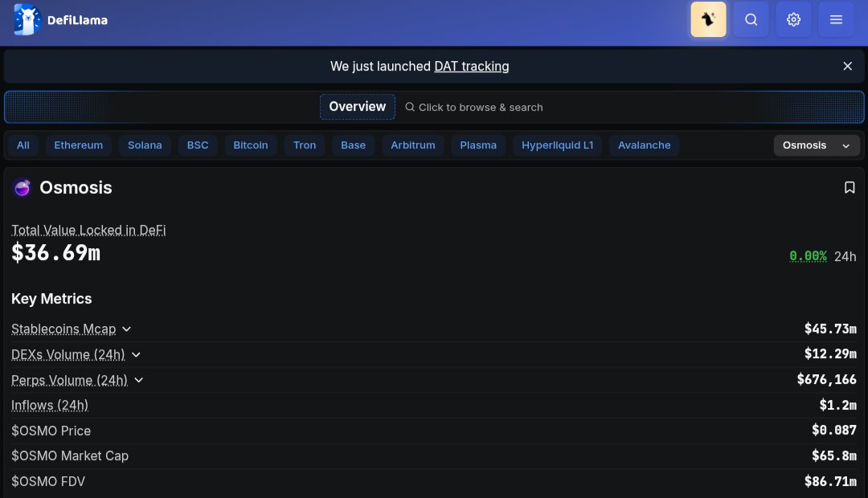Follow the DAT tracking link
The height and width of the screenshot is (498, 868).
472,67
